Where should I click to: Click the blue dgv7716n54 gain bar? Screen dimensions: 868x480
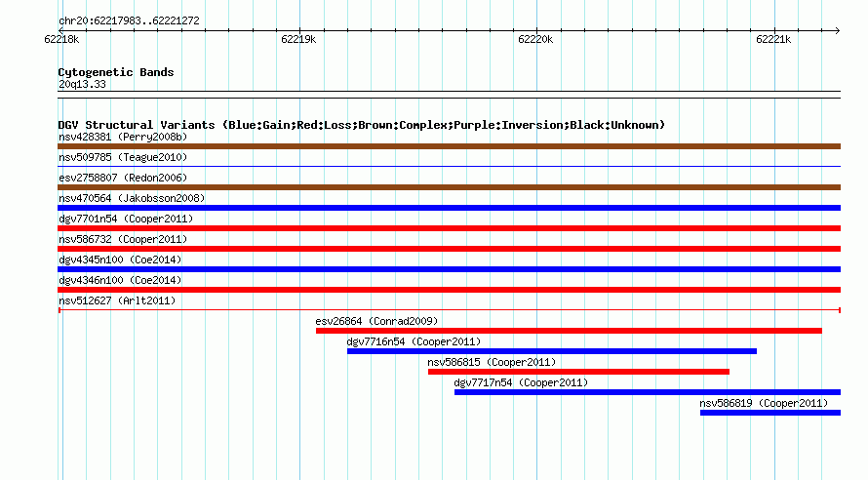coord(552,351)
